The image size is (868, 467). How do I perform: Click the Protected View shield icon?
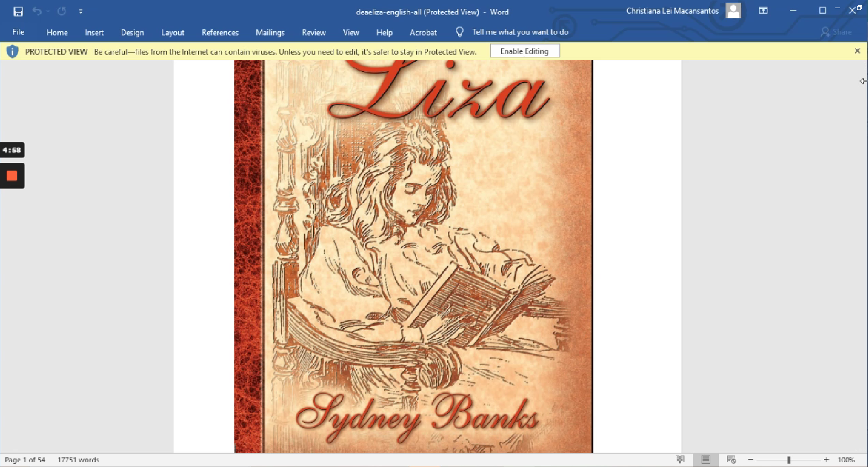click(12, 52)
